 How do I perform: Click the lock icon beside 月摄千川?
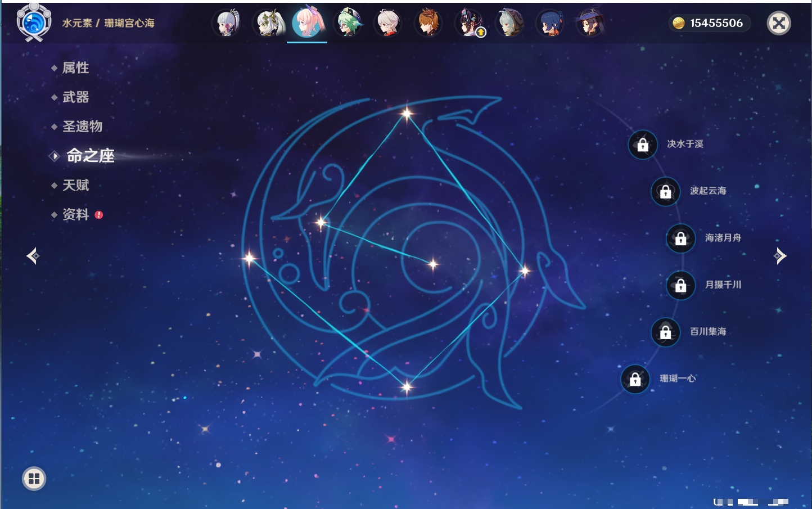tap(680, 286)
